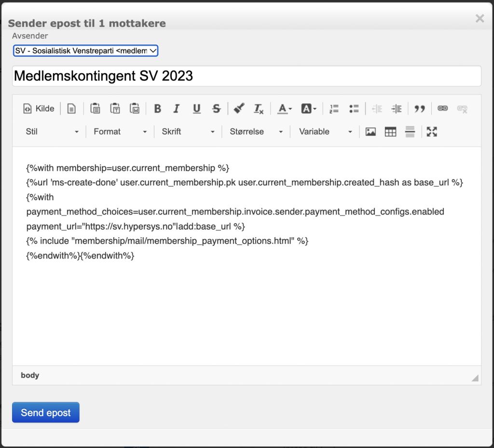Open the background color picker
This screenshot has height=448, width=494.
click(309, 109)
